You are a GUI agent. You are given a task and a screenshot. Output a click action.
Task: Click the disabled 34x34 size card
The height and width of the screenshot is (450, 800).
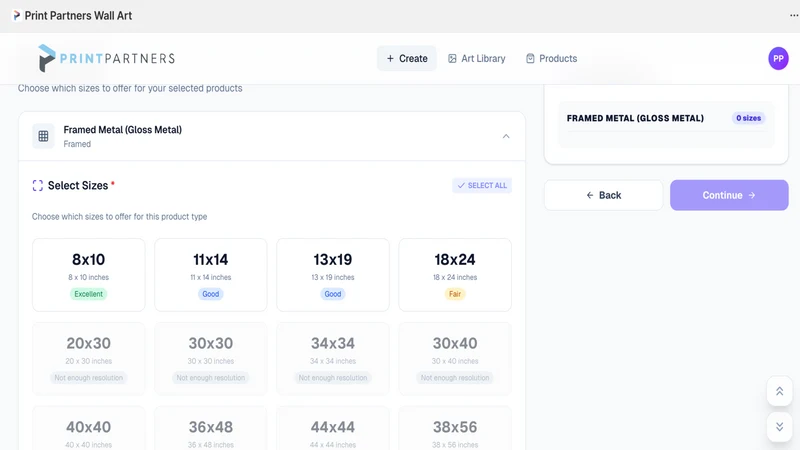pyautogui.click(x=333, y=359)
